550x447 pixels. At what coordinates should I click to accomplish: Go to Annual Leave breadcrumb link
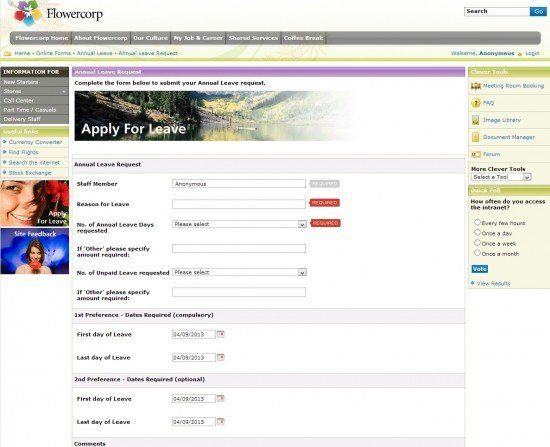[95, 53]
